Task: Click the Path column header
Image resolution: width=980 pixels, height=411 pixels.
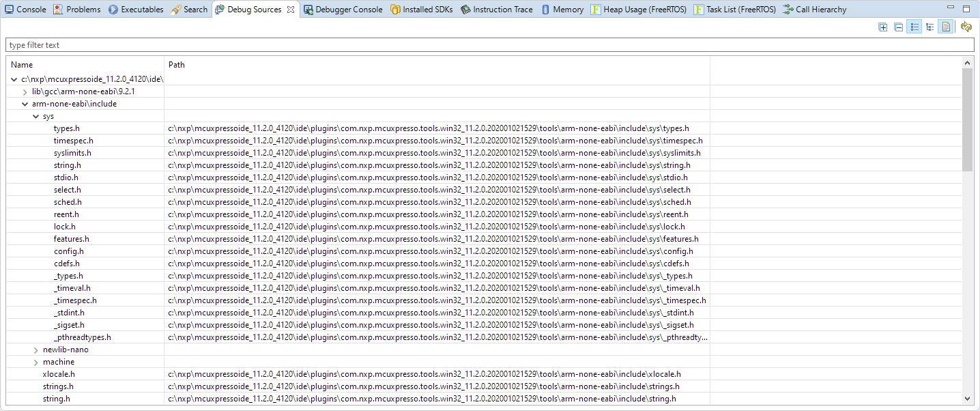Action: click(x=177, y=65)
